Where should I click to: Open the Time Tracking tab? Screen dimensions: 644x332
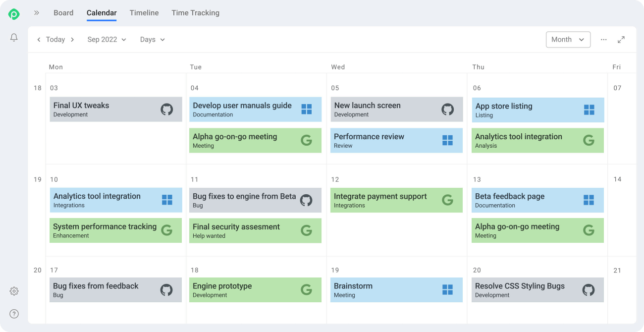195,13
